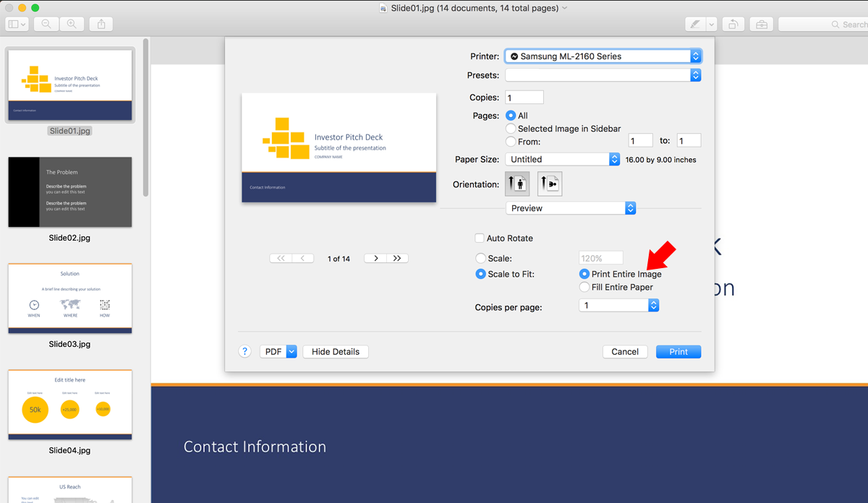Screen dimensions: 868x503
Task: Click the highlighter pen icon
Action: pos(695,24)
